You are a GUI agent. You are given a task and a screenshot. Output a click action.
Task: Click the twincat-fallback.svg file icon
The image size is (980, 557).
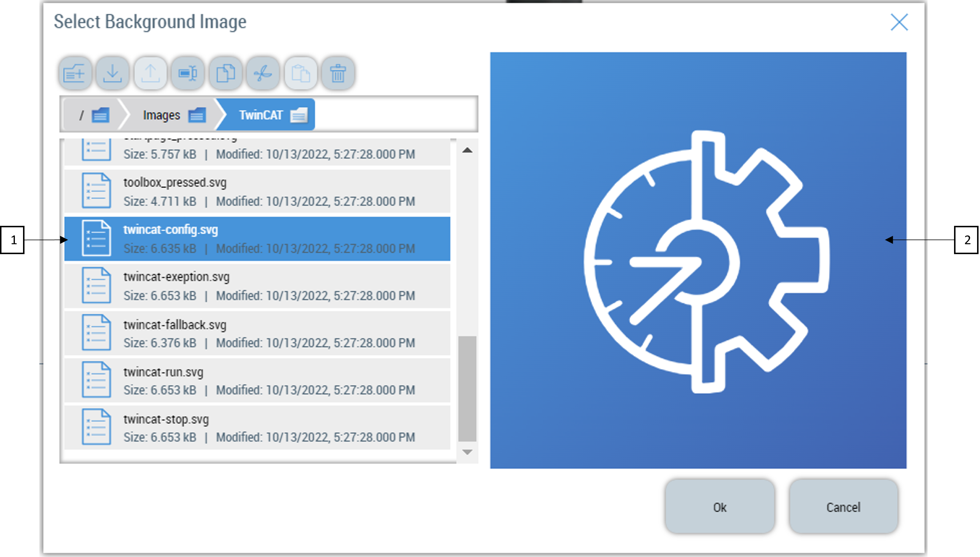coord(96,332)
